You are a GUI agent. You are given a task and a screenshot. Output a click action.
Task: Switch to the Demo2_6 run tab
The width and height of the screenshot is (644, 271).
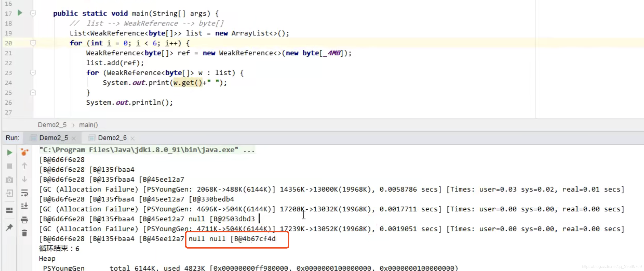click(x=112, y=138)
